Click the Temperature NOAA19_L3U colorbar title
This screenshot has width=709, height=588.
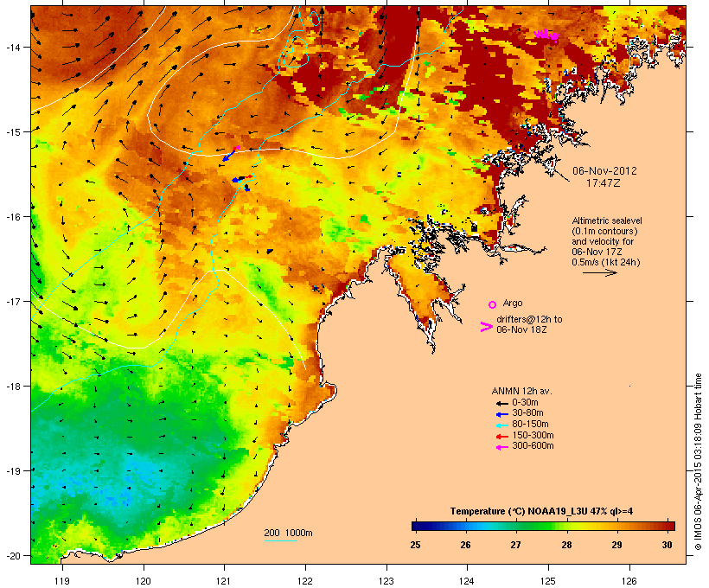pyautogui.click(x=542, y=511)
